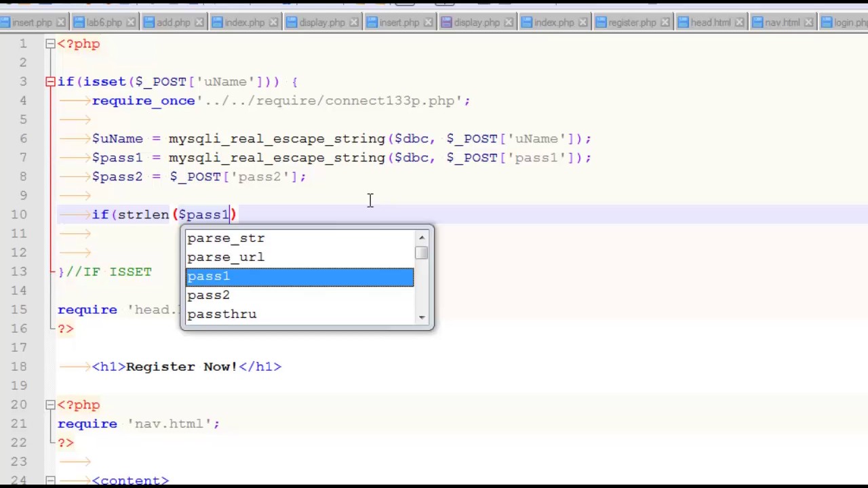Click autocomplete list scroll up arrow
The height and width of the screenshot is (488, 868).
tap(422, 238)
